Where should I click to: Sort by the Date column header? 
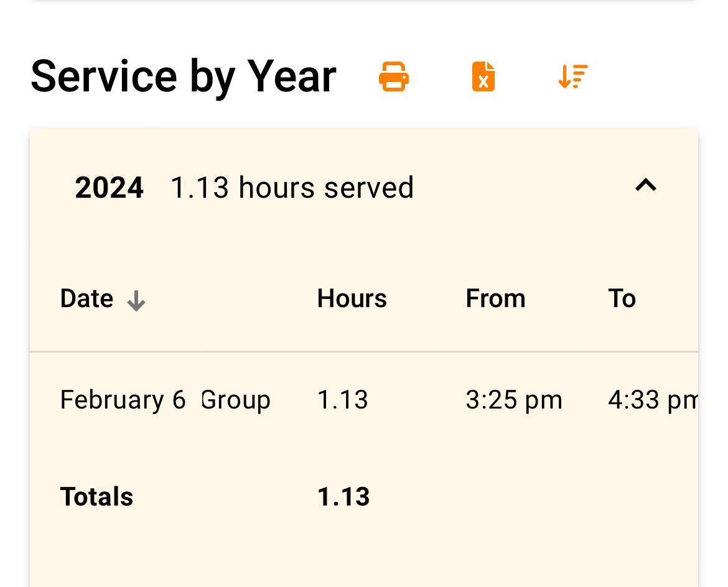[x=87, y=298]
